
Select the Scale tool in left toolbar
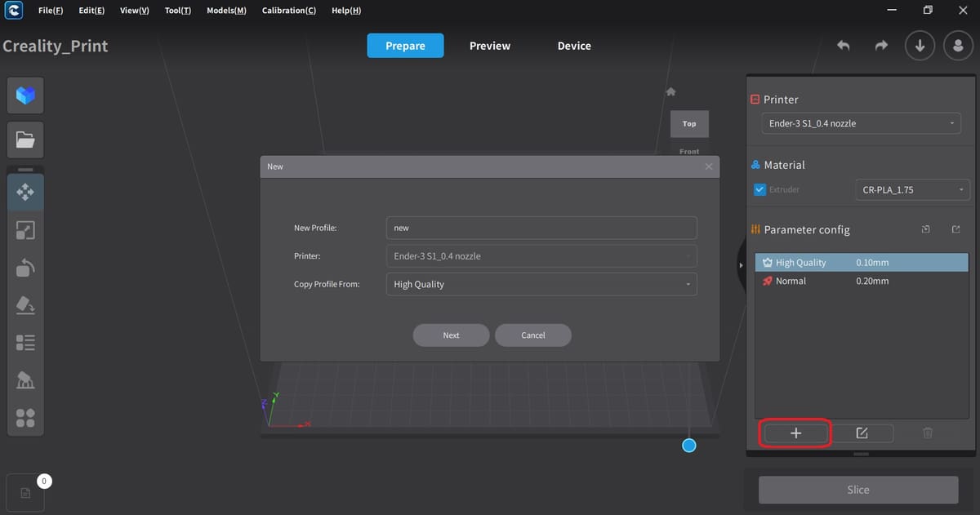[25, 230]
